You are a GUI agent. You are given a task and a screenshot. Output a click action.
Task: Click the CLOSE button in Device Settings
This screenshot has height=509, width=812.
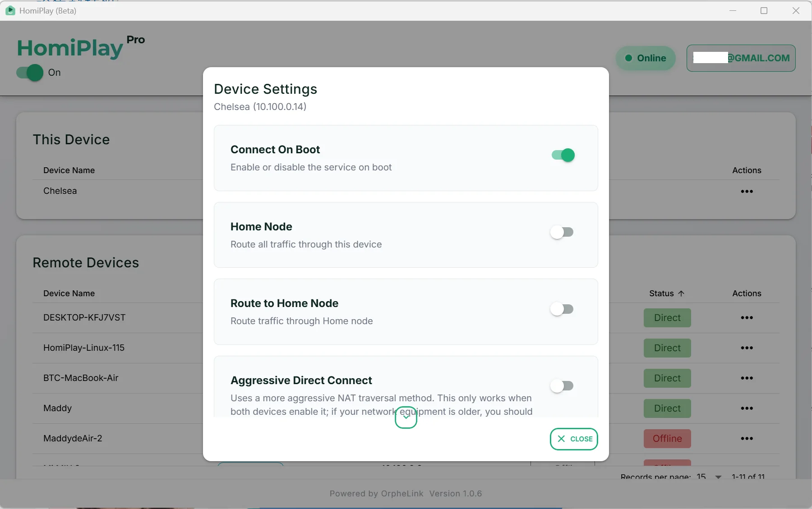pyautogui.click(x=574, y=439)
